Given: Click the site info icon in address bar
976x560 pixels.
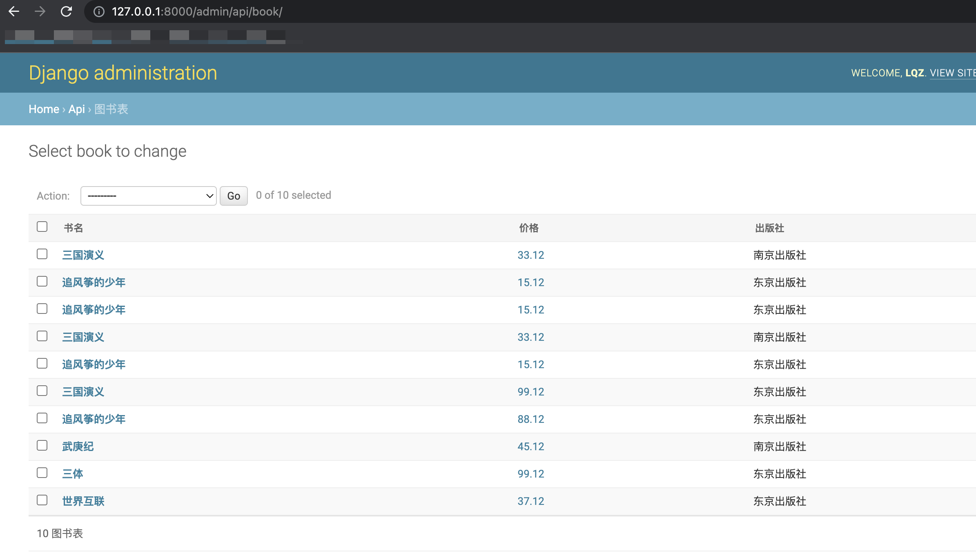Looking at the screenshot, I should pos(99,11).
